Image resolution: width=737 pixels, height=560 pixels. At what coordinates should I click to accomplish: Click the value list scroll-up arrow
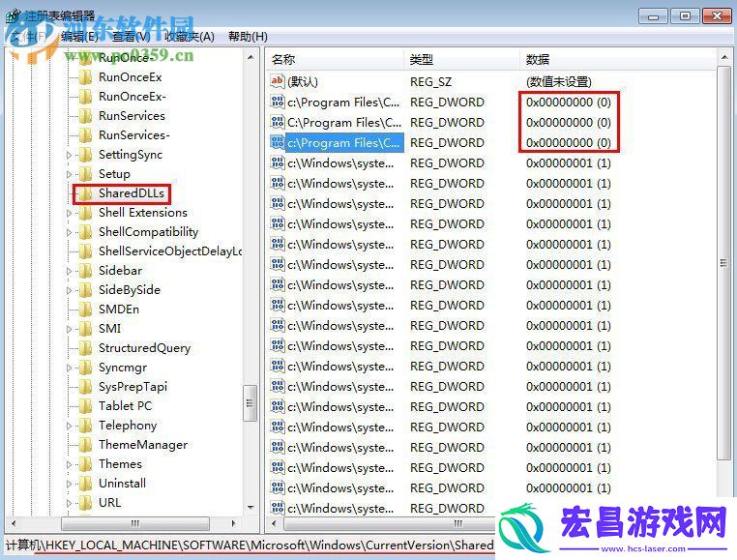pyautogui.click(x=723, y=57)
